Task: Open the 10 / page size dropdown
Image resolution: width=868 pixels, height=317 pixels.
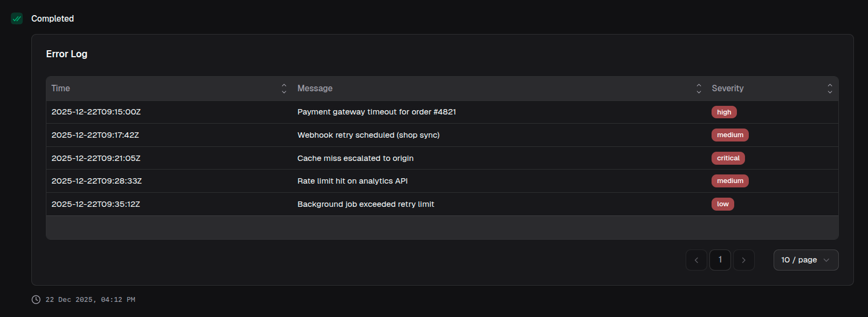Action: 805,260
